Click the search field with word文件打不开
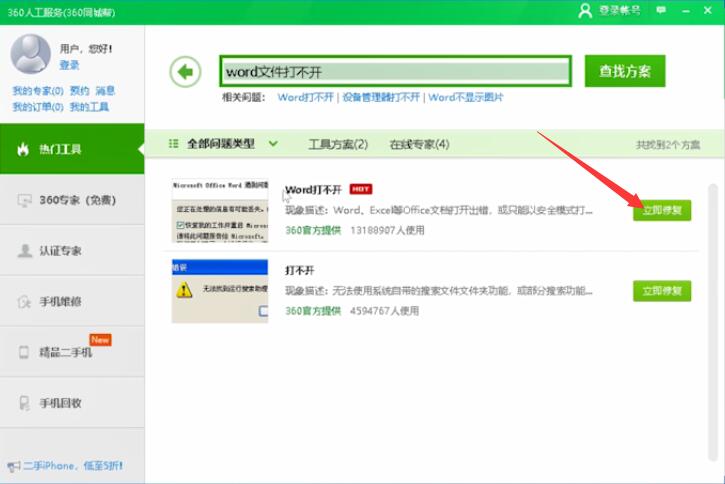Image resolution: width=725 pixels, height=484 pixels. point(396,71)
